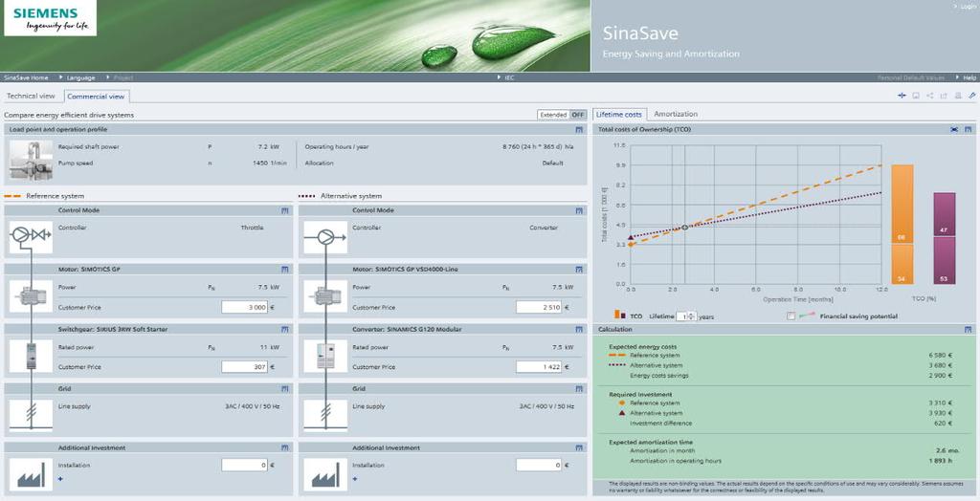The image size is (980, 501).
Task: Maximize the Total costs of Ownership chart
Action: (x=954, y=129)
